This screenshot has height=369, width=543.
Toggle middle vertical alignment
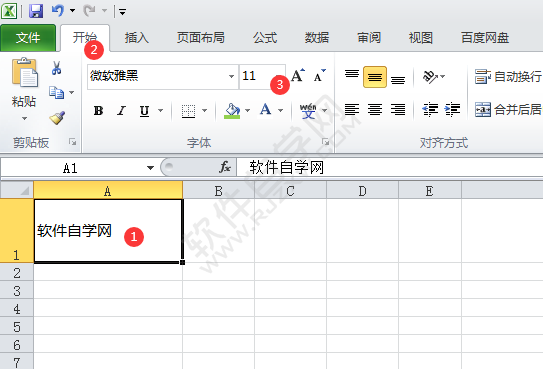375,77
